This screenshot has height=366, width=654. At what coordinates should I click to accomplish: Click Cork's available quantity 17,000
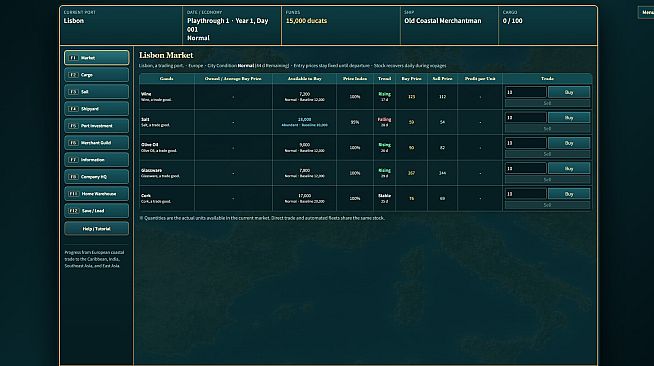tap(304, 196)
